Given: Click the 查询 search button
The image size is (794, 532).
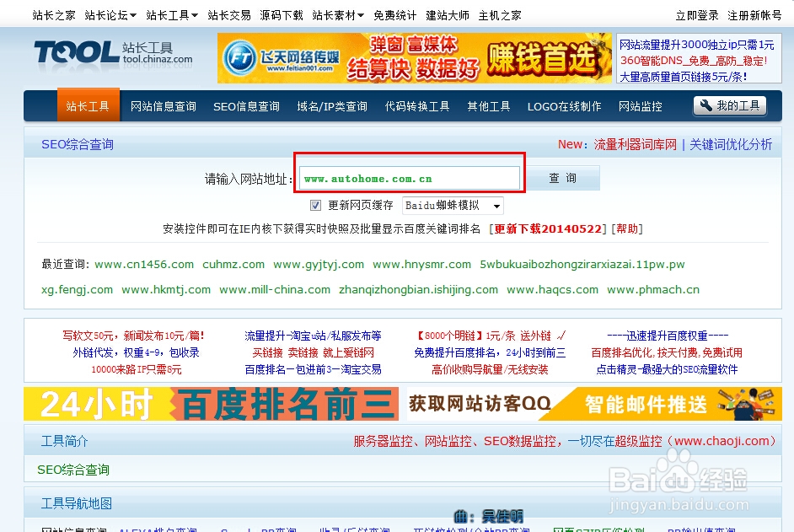Looking at the screenshot, I should (x=562, y=178).
